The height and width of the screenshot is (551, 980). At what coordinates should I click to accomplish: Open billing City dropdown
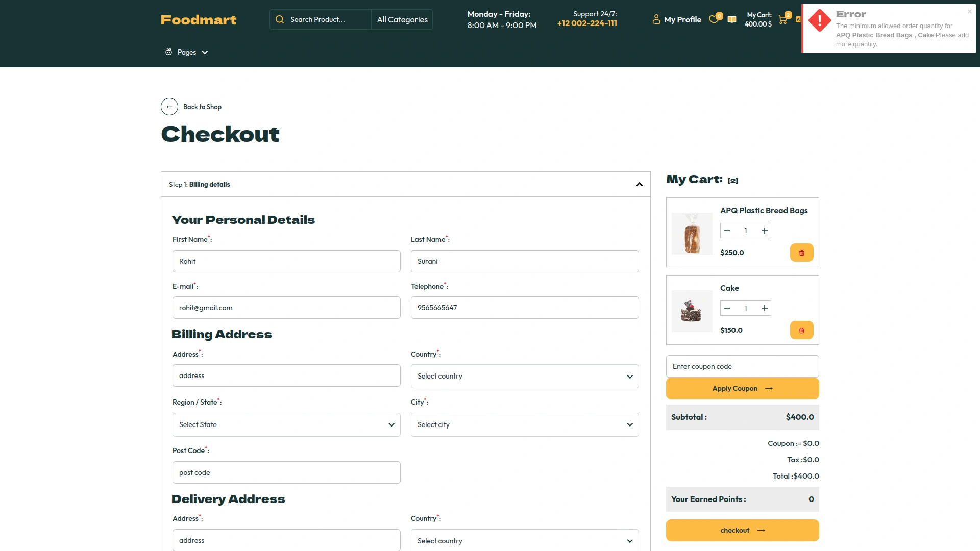pyautogui.click(x=524, y=424)
